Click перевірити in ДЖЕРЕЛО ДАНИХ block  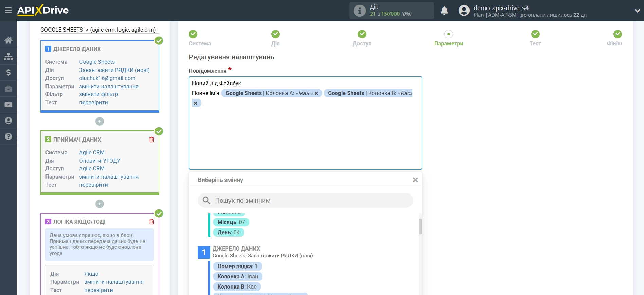93,102
